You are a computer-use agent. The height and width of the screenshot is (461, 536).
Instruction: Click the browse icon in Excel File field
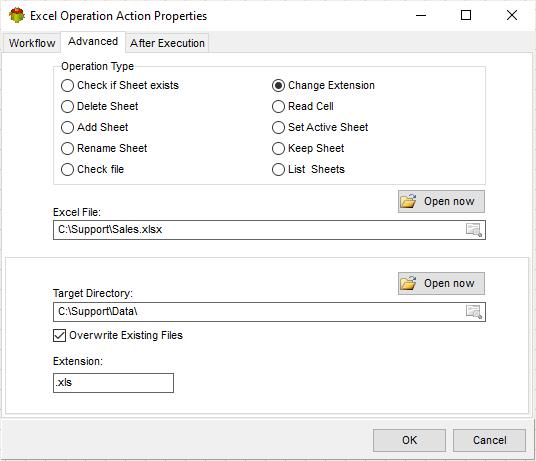coord(474,230)
